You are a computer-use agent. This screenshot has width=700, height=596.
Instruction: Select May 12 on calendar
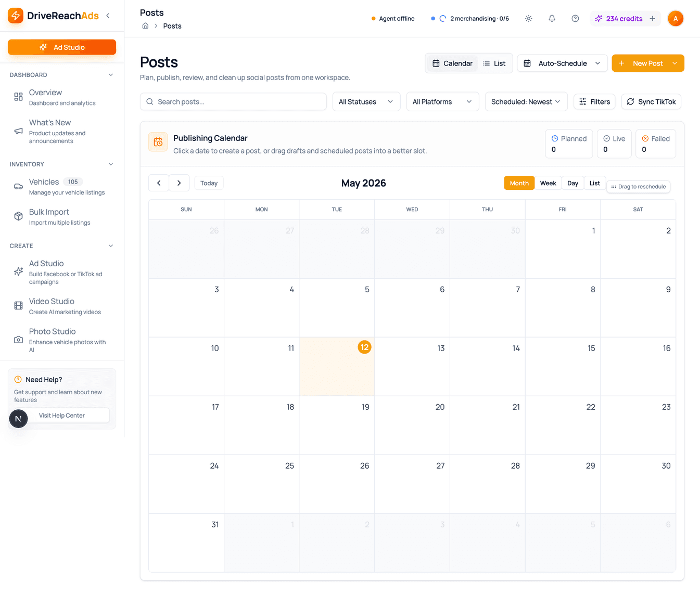(x=337, y=367)
